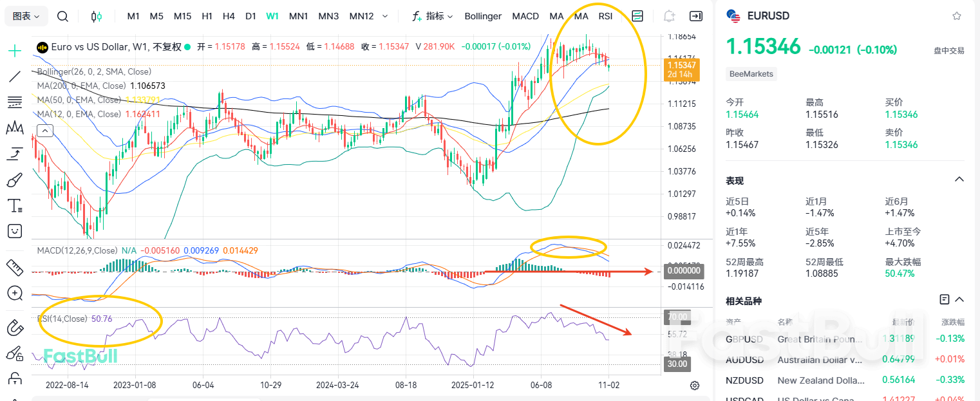This screenshot has width=980, height=401.
Task: Toggle EURUSD favorite star
Action: tap(956, 16)
